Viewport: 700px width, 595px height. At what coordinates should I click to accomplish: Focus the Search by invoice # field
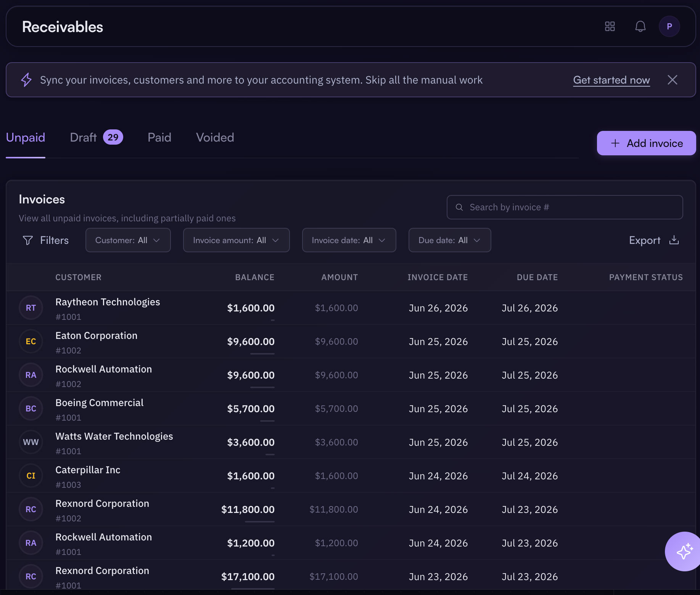click(565, 207)
